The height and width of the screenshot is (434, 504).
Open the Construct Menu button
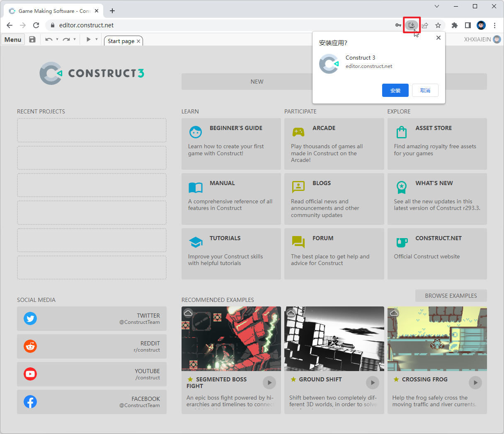13,39
